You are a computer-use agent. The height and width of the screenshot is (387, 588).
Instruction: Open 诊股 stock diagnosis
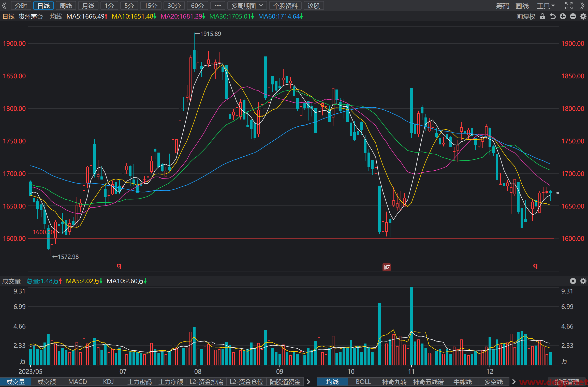click(314, 6)
